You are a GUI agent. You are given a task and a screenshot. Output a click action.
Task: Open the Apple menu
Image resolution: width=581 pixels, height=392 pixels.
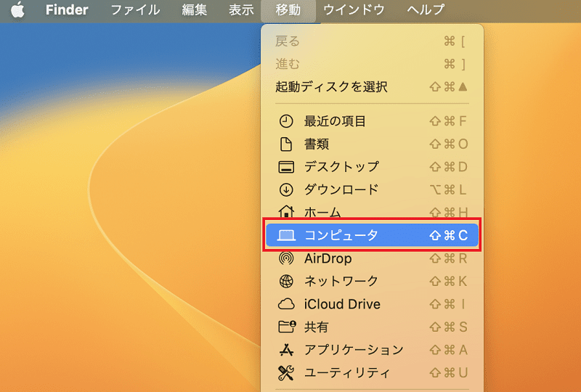(x=17, y=10)
